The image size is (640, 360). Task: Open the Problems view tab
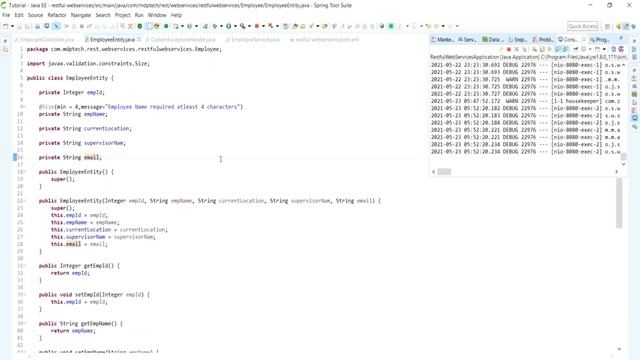pos(543,40)
